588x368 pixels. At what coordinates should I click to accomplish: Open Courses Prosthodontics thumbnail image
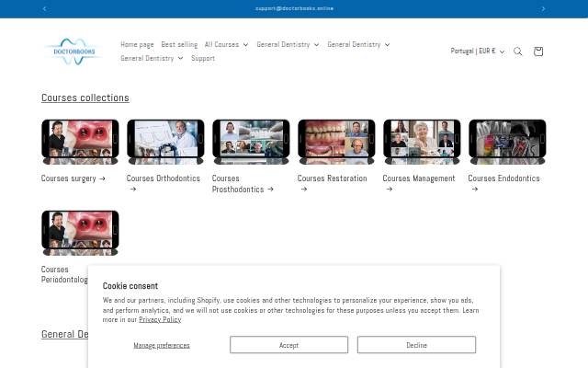251,142
